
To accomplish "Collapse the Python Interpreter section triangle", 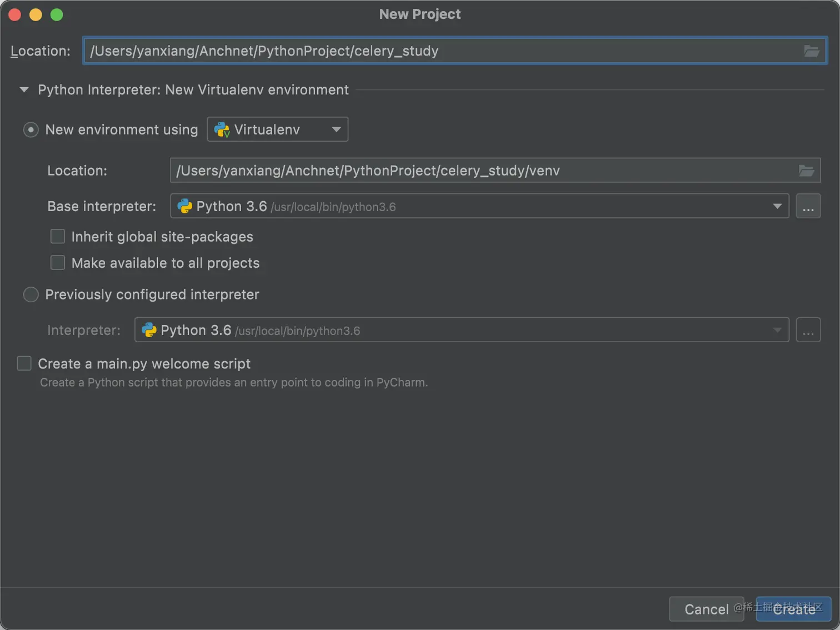I will coord(24,90).
